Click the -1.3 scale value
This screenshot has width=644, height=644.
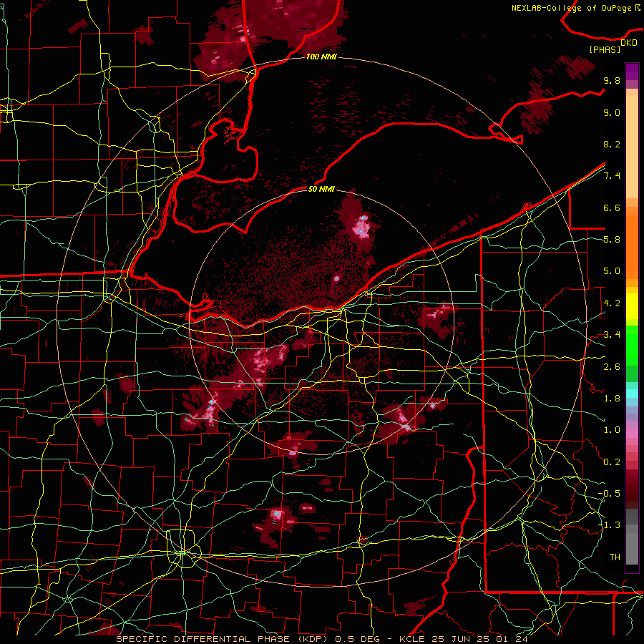pyautogui.click(x=609, y=525)
